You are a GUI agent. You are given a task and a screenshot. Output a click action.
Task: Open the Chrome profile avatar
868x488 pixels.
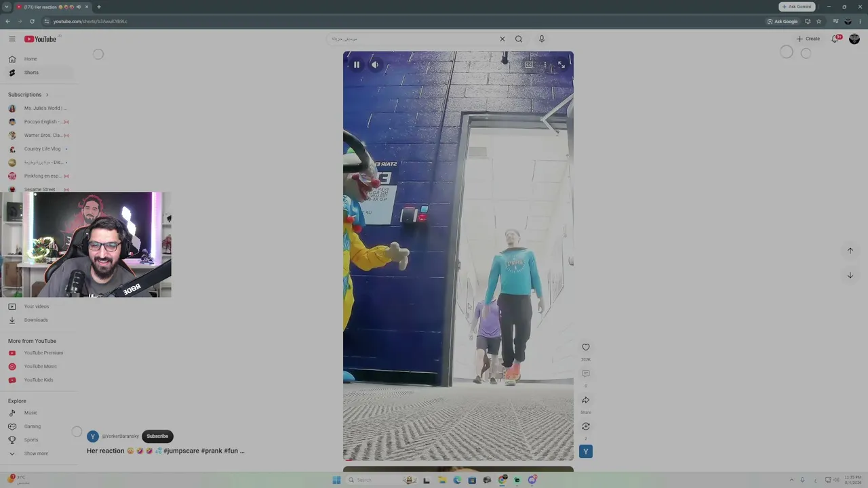[848, 21]
